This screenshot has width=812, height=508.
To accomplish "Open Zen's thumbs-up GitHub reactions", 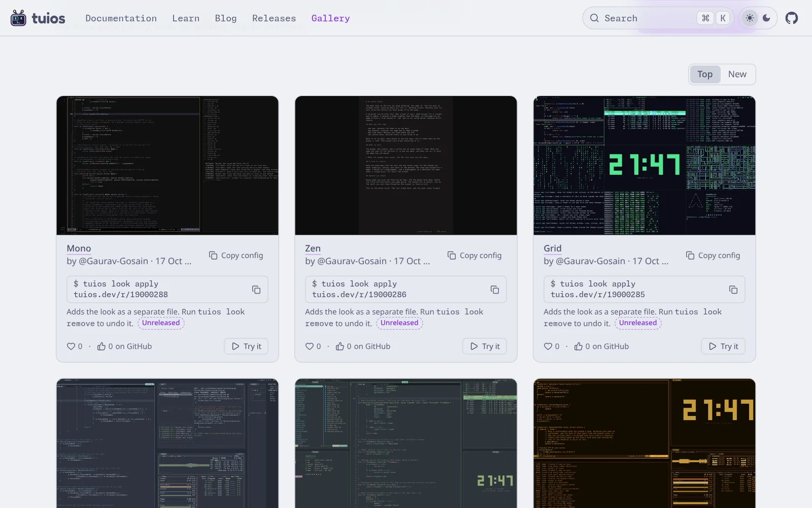I will 363,346.
